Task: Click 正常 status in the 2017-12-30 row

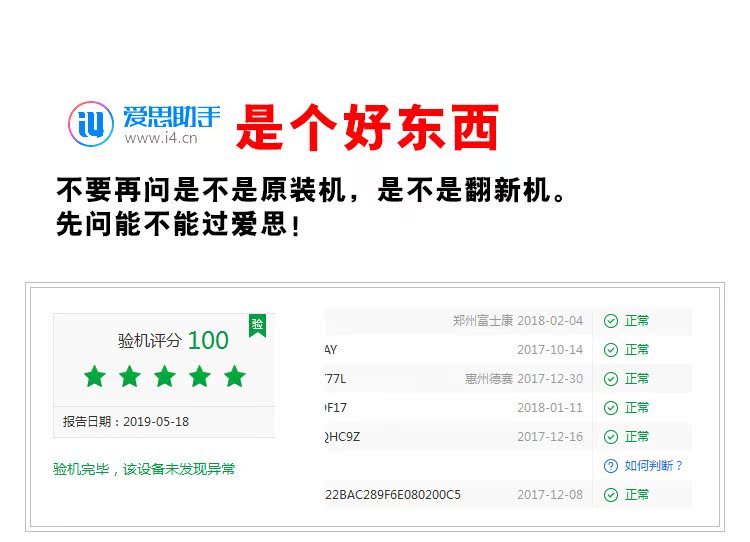Action: coord(637,379)
